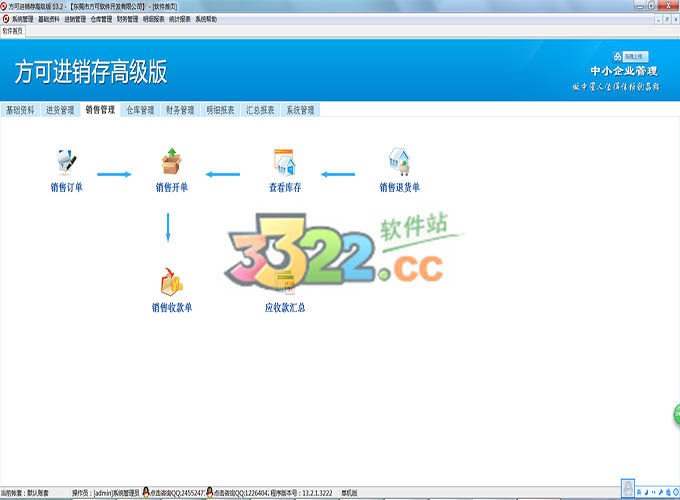Open the 统计报表 menu in the menu bar

[x=180, y=19]
